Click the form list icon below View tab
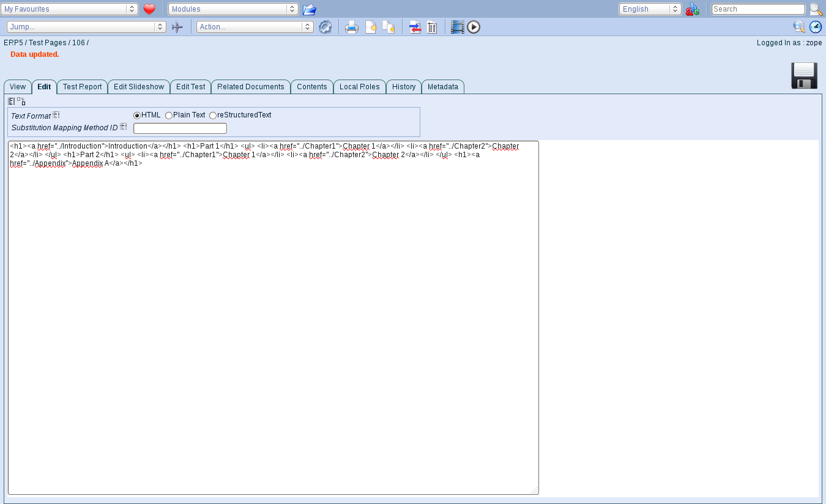Screen dimensions: 826x504 tap(12, 101)
